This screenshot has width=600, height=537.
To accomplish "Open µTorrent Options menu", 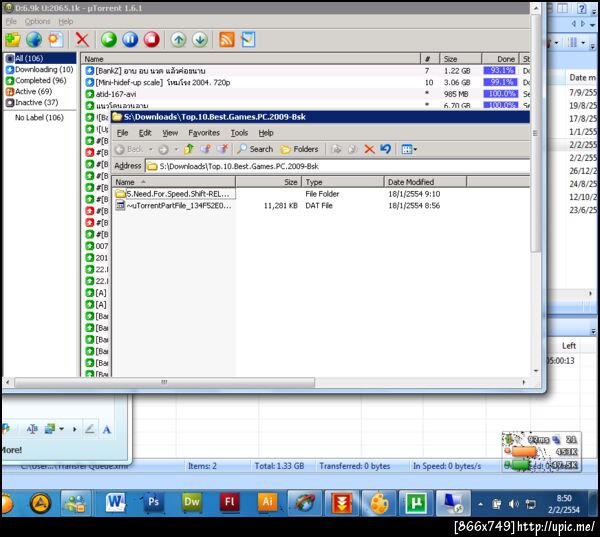I will tap(38, 21).
